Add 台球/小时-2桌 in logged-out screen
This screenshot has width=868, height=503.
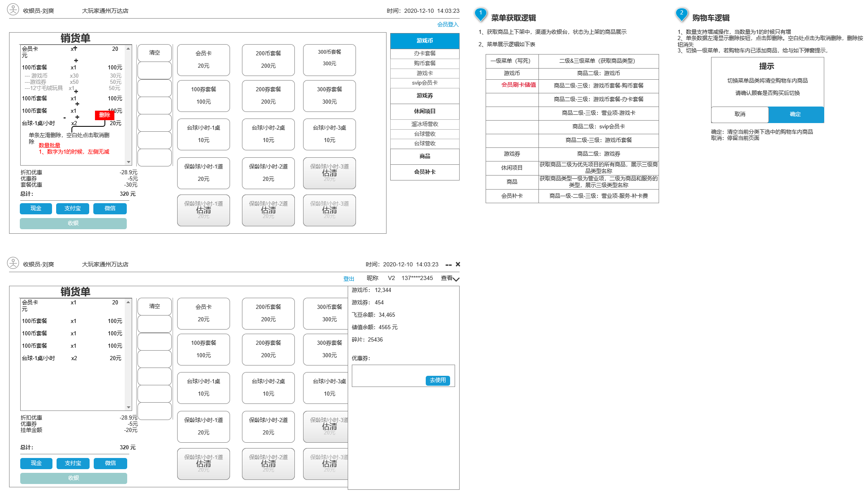coord(268,134)
